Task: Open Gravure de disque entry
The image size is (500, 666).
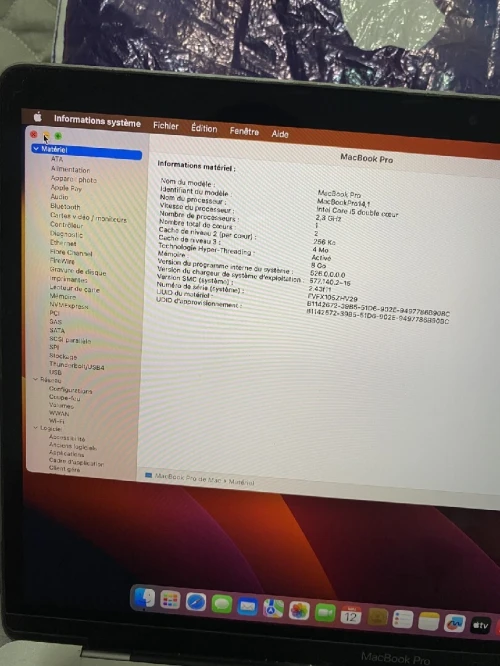Action: (x=78, y=271)
